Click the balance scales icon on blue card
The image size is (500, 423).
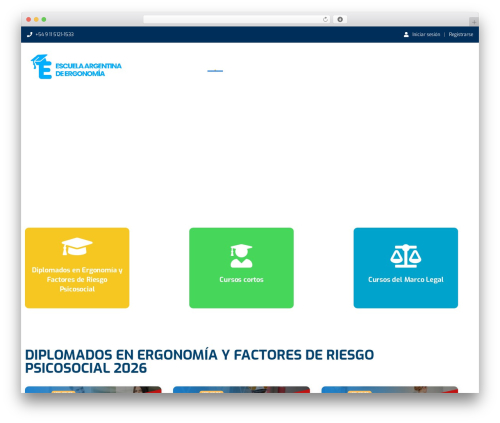click(406, 256)
